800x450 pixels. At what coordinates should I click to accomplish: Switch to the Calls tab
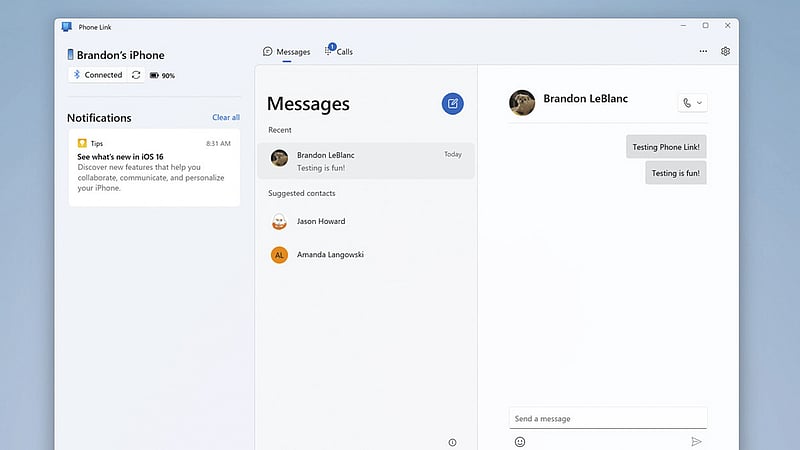point(339,51)
